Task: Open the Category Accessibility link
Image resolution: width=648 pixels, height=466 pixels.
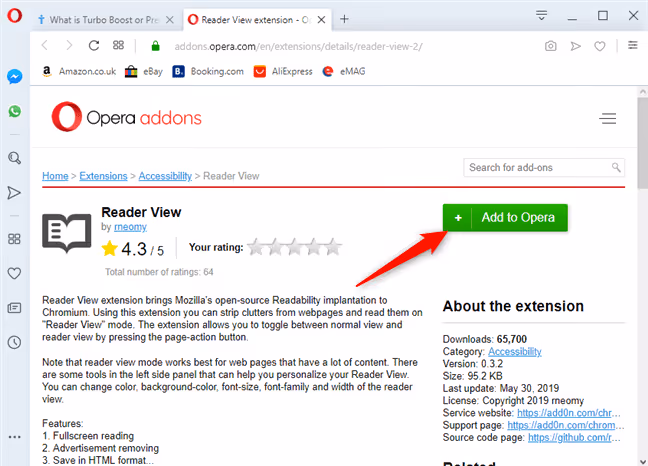Action: 515,352
